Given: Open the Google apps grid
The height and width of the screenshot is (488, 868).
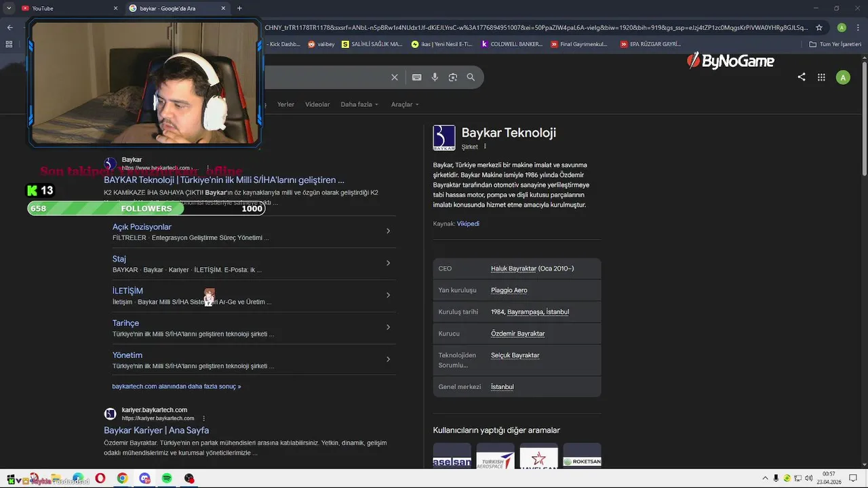Looking at the screenshot, I should tap(821, 77).
